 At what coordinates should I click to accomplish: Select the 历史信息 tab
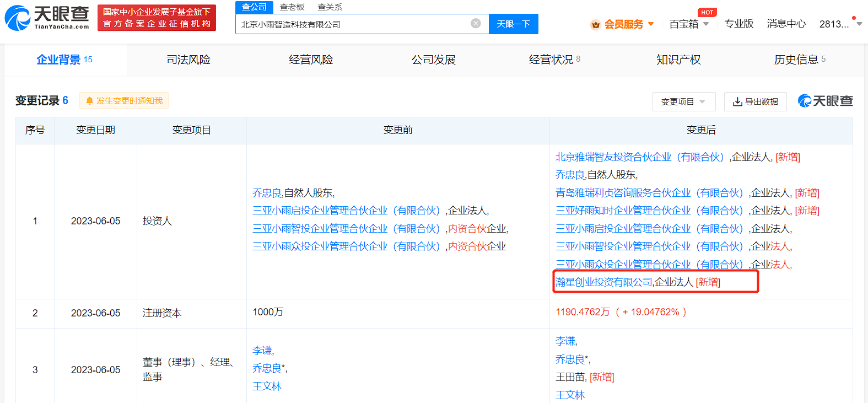tap(800, 60)
